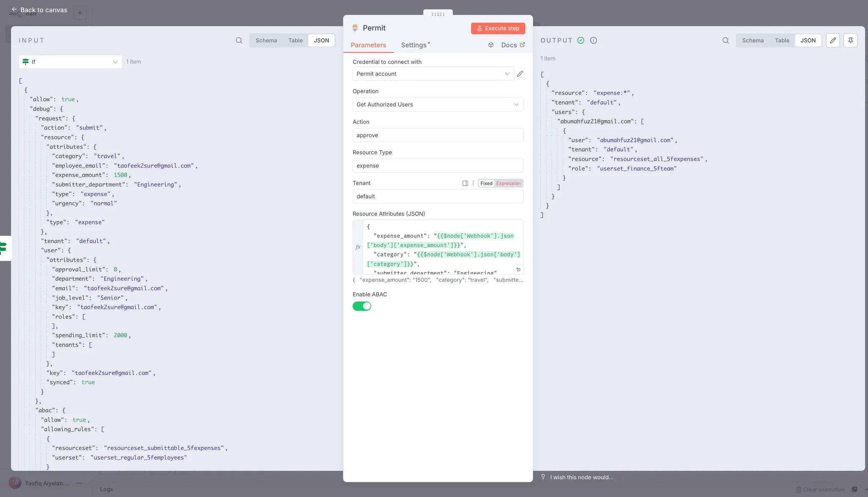Image resolution: width=868 pixels, height=497 pixels.
Task: Open the expression editor expand icon
Action: [518, 269]
